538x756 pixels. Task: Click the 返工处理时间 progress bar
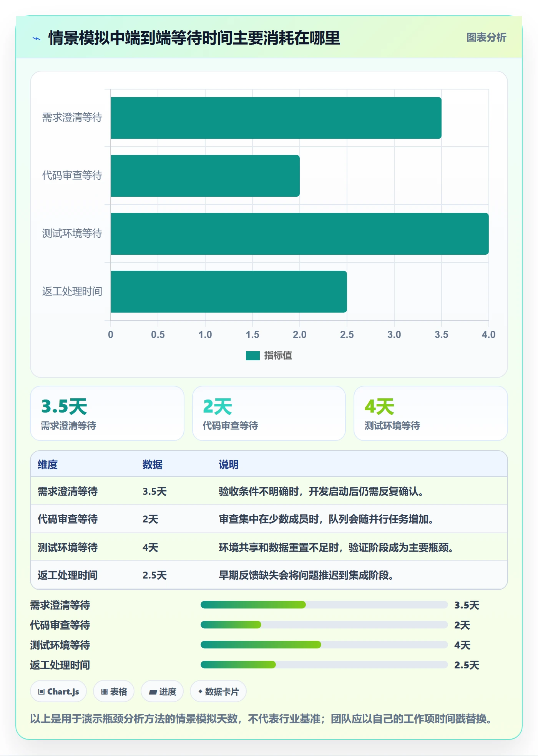coord(324,665)
